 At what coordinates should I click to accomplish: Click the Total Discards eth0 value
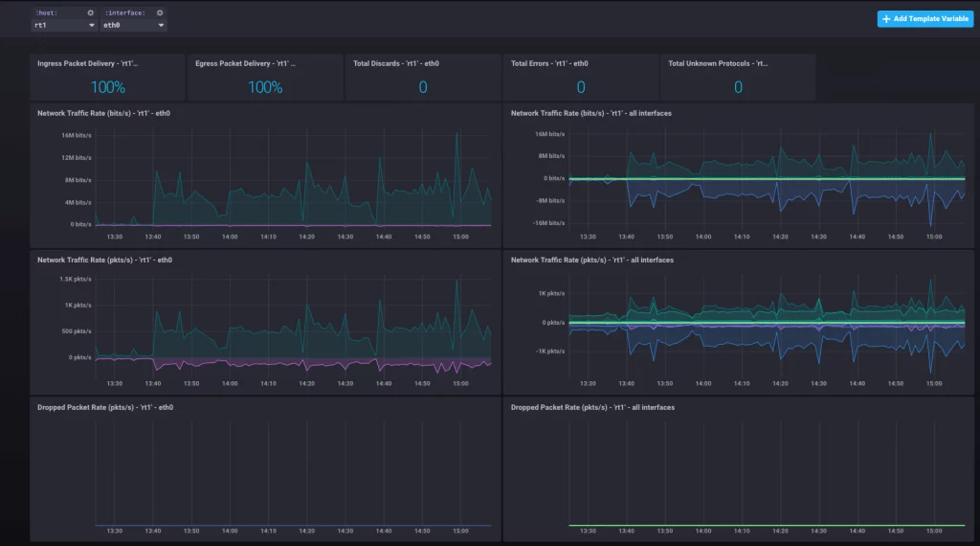click(422, 87)
